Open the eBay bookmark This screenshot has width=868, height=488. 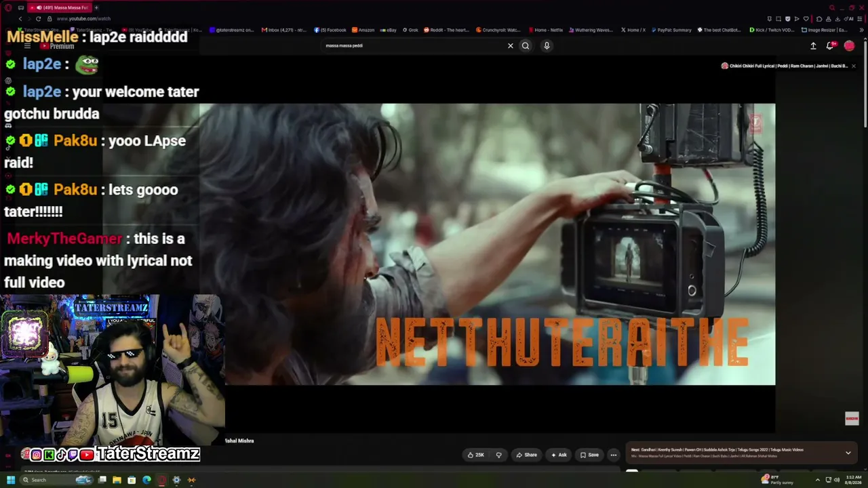[389, 30]
